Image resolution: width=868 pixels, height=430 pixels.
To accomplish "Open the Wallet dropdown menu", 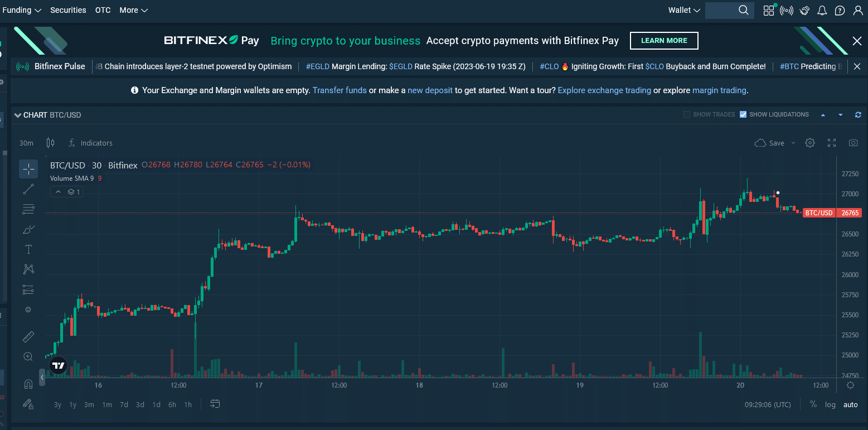I will 683,10.
